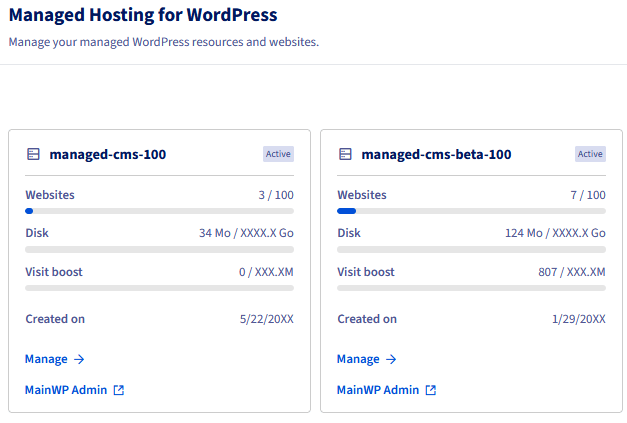Click the '1/29/20XX' creation date
This screenshot has width=627, height=423.
click(x=579, y=319)
